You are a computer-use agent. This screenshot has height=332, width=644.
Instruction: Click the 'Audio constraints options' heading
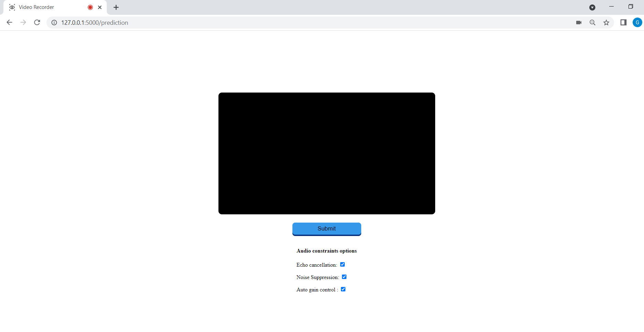click(x=326, y=251)
